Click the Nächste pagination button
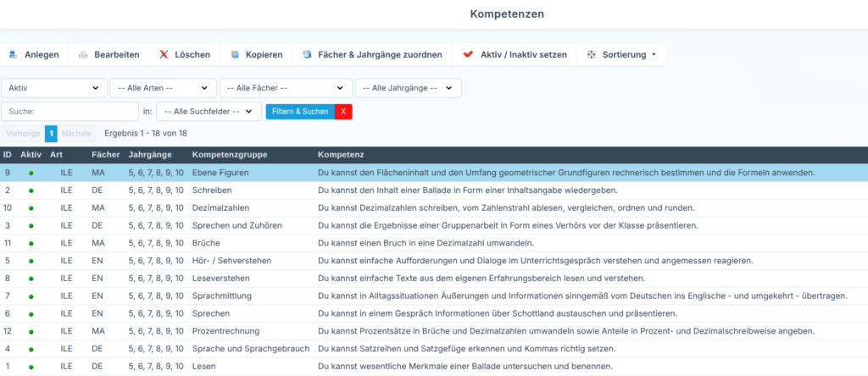The image size is (868, 376). coord(76,133)
